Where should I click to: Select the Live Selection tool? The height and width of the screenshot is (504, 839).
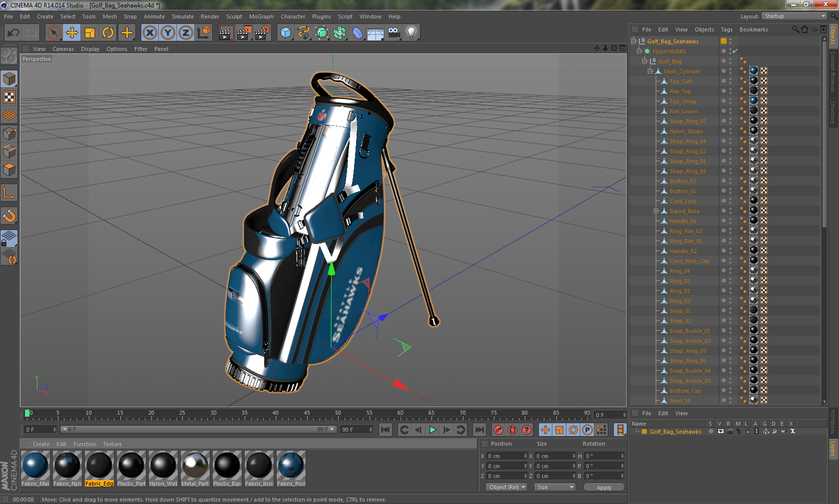click(54, 33)
